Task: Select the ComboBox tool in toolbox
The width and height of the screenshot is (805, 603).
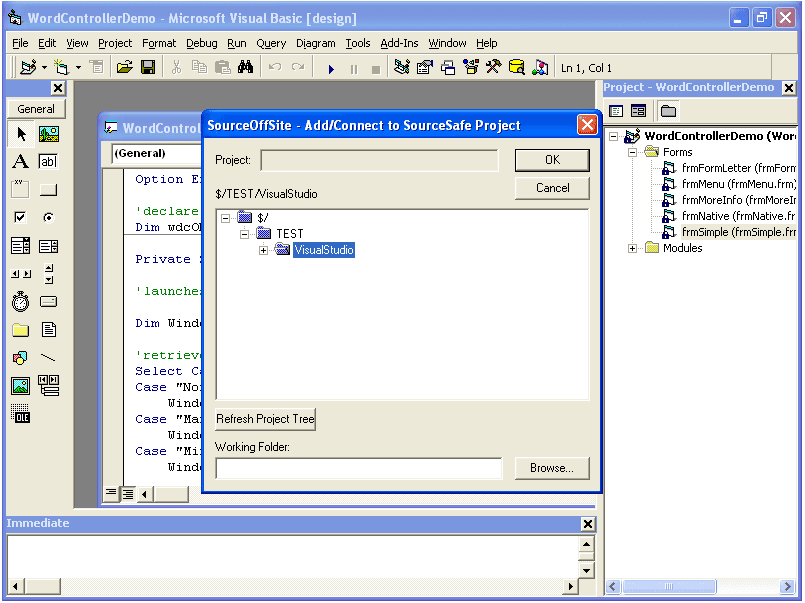Action: click(21, 246)
